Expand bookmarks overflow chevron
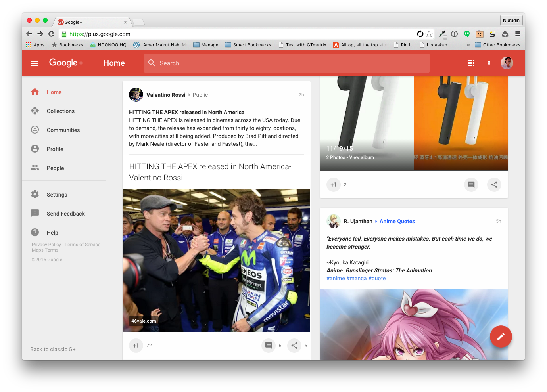This screenshot has height=392, width=547. point(468,45)
